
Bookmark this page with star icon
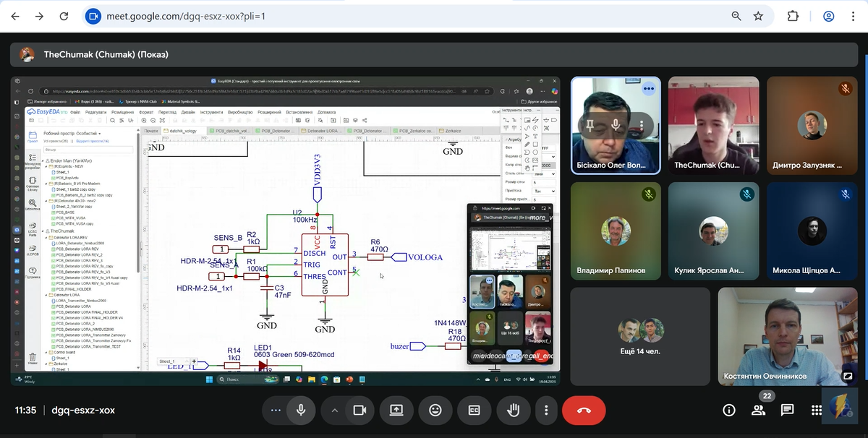pyautogui.click(x=758, y=16)
